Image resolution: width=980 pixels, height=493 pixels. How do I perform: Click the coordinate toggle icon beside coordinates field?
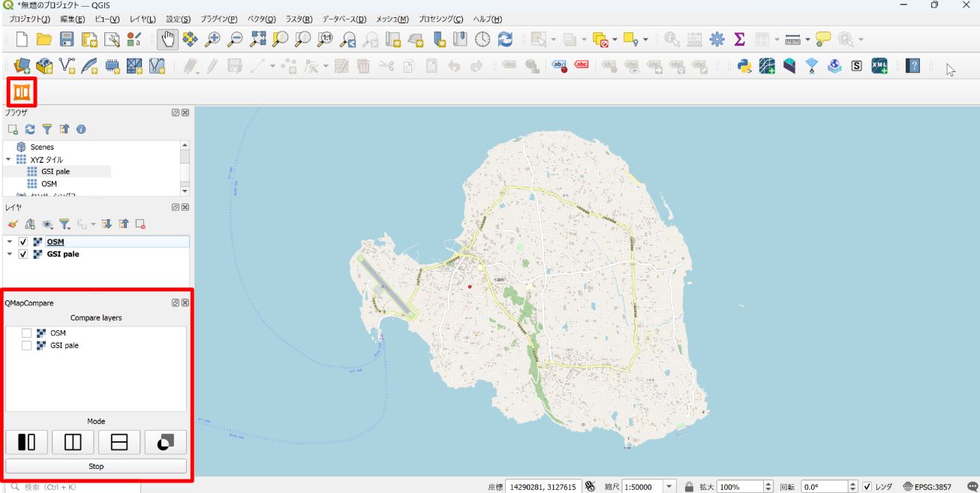590,486
